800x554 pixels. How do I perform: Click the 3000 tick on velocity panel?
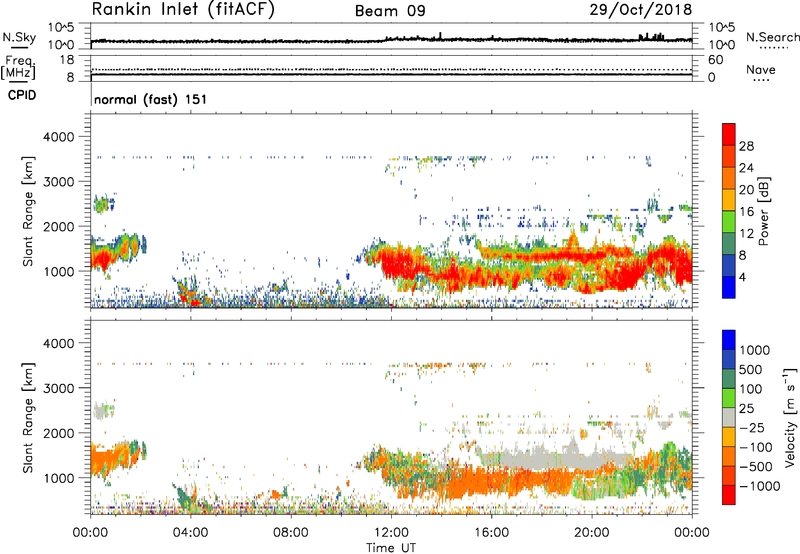(x=59, y=388)
